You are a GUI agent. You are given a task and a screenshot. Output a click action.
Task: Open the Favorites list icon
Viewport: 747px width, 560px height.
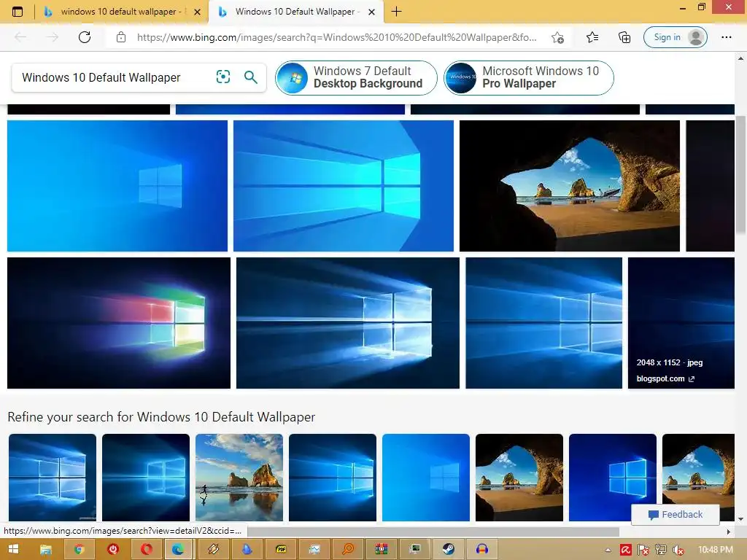click(x=592, y=37)
